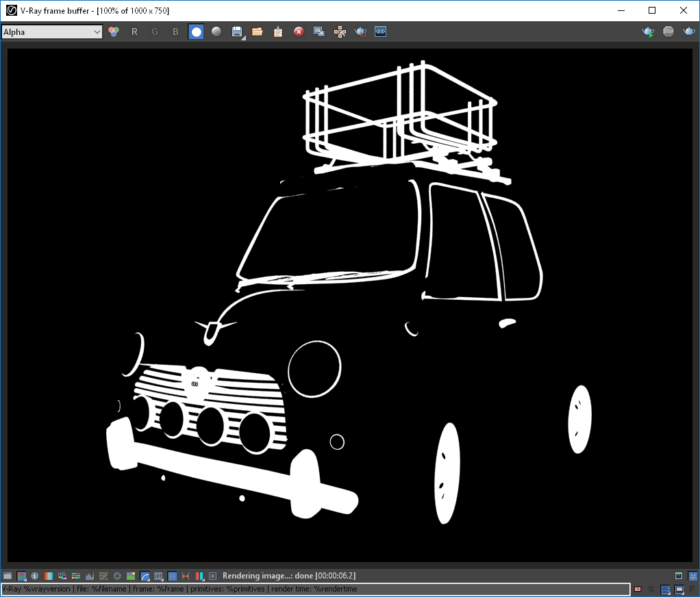Image resolution: width=700 pixels, height=597 pixels.
Task: Toggle the blue channel B button
Action: pyautogui.click(x=175, y=31)
